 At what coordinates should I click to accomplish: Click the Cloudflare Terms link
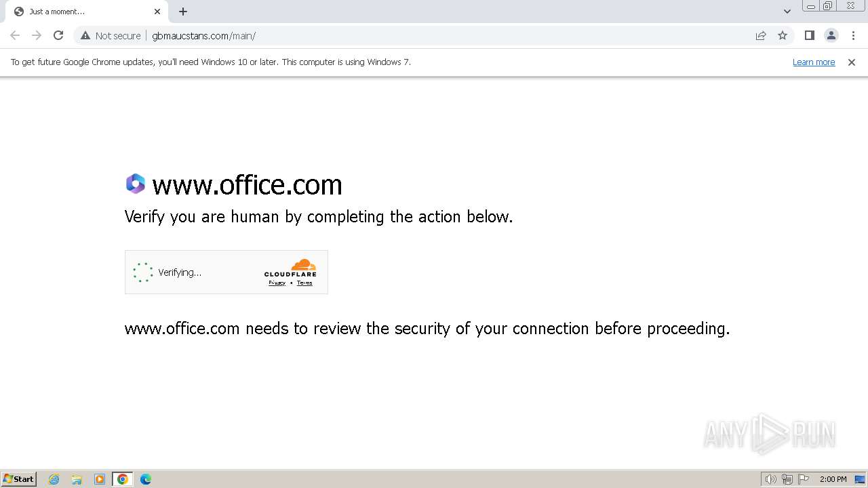tap(304, 283)
